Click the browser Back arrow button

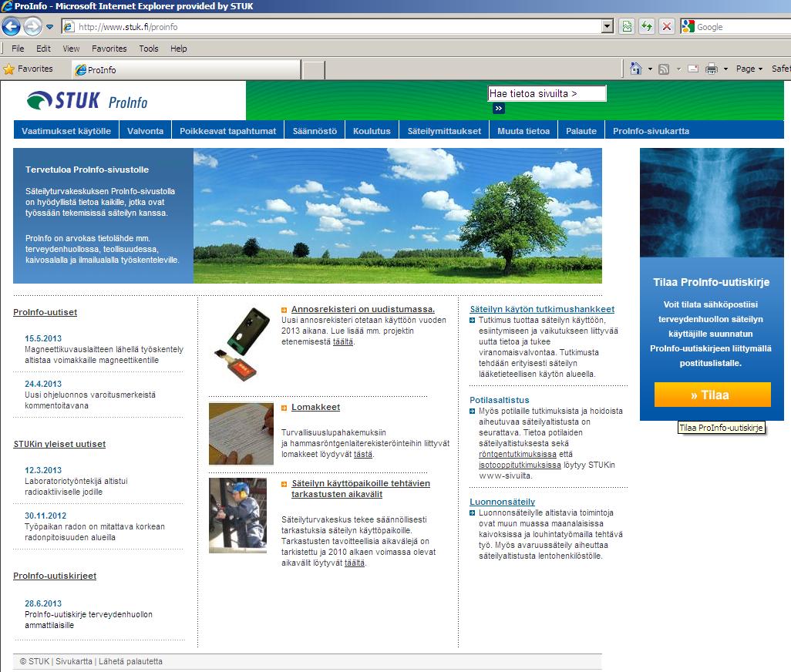(11, 26)
